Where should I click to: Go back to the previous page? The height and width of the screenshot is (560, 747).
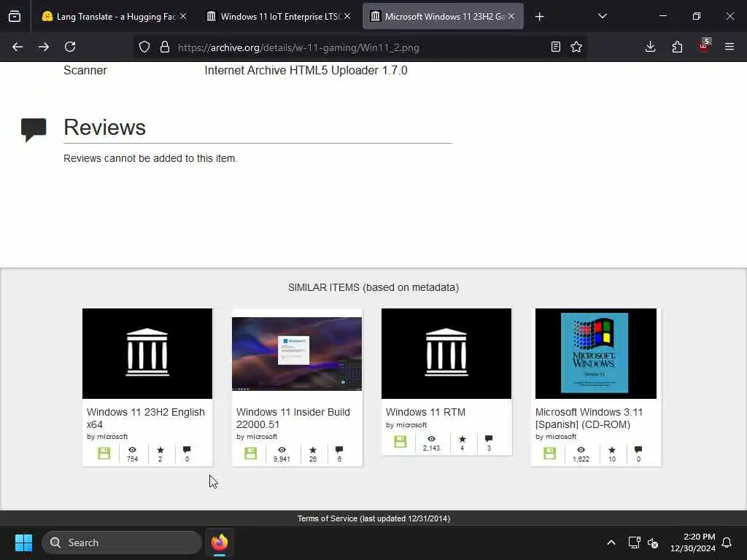coord(18,47)
